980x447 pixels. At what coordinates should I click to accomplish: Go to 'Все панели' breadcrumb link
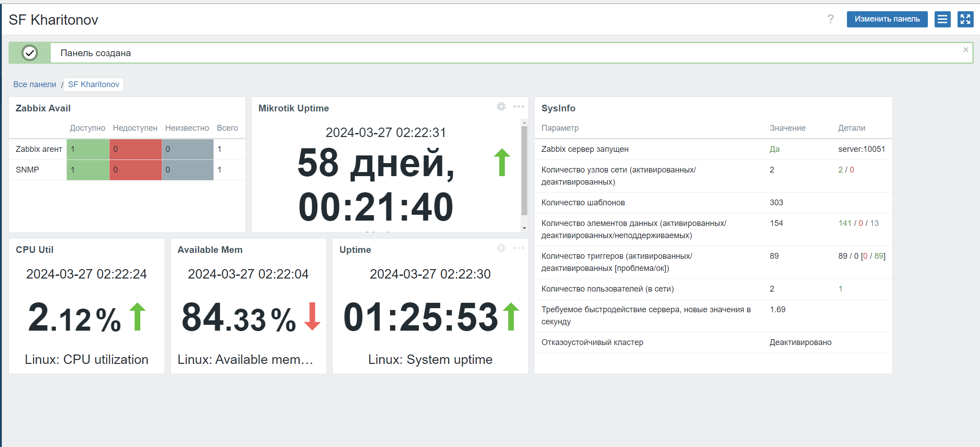[x=35, y=84]
